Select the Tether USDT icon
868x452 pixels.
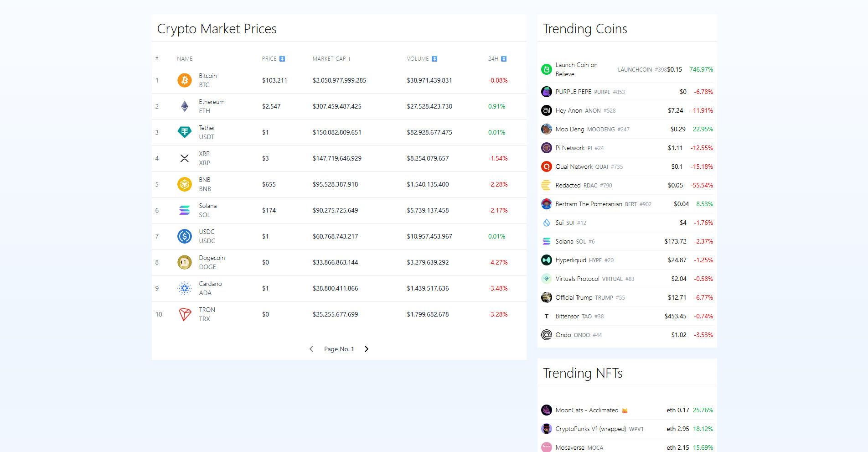tap(184, 132)
